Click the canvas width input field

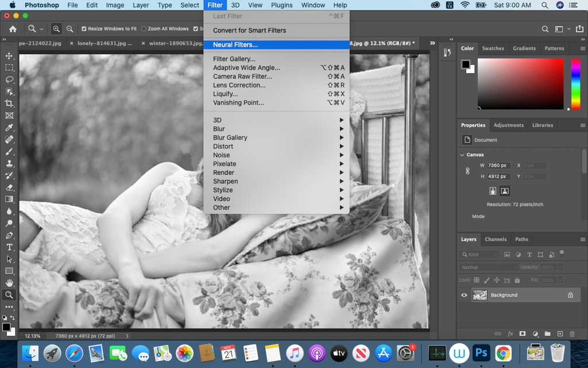pyautogui.click(x=500, y=166)
